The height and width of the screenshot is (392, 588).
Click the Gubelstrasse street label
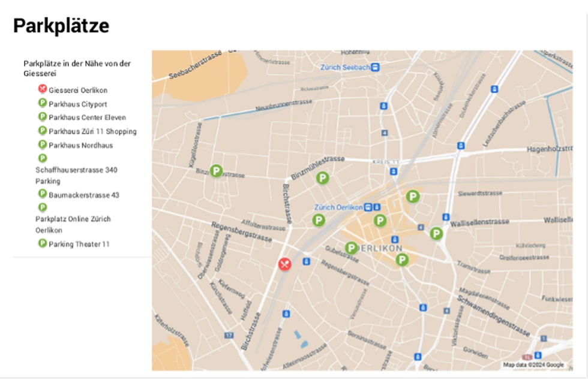point(341,254)
